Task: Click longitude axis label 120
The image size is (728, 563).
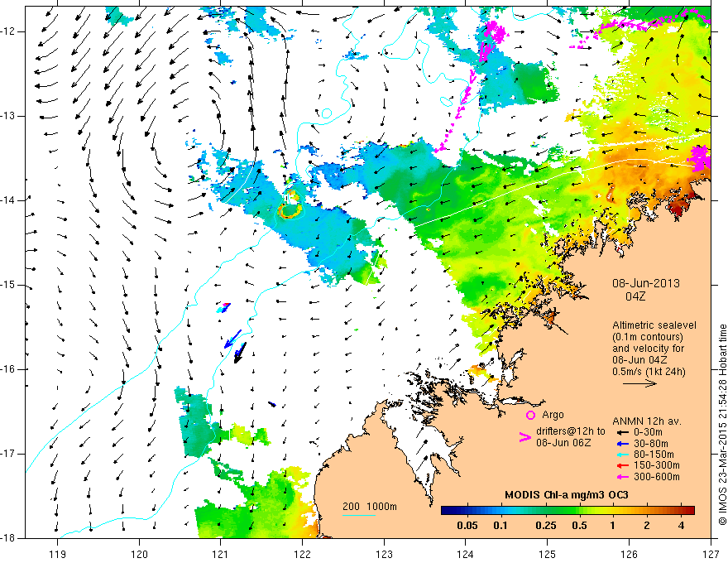Action: (x=139, y=554)
